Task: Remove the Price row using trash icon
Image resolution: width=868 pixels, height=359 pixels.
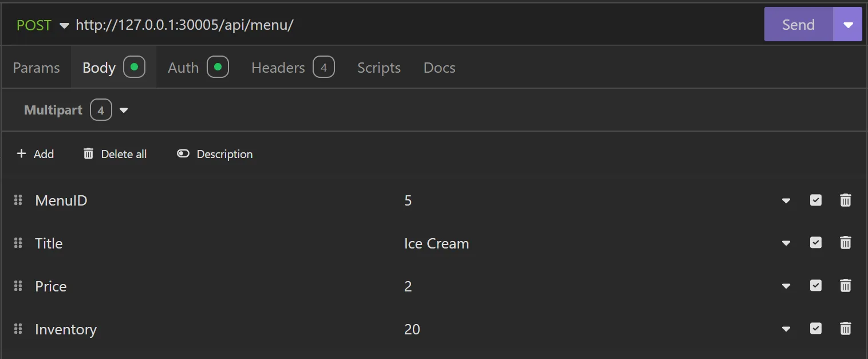Action: [845, 286]
